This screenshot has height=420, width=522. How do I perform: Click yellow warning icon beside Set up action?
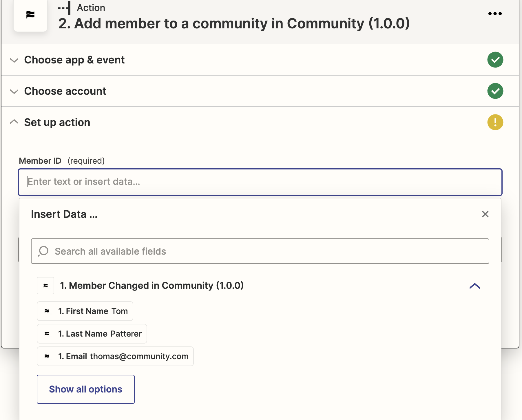click(495, 122)
